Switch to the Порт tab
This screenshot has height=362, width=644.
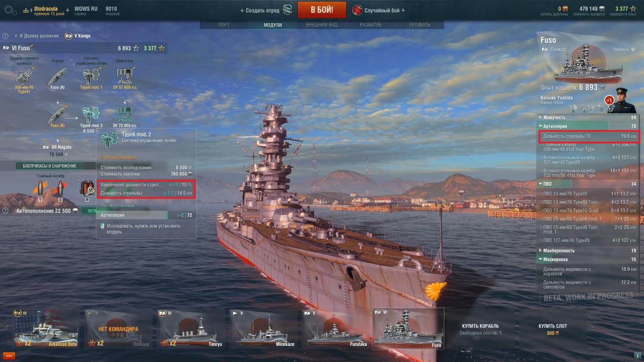click(x=224, y=25)
